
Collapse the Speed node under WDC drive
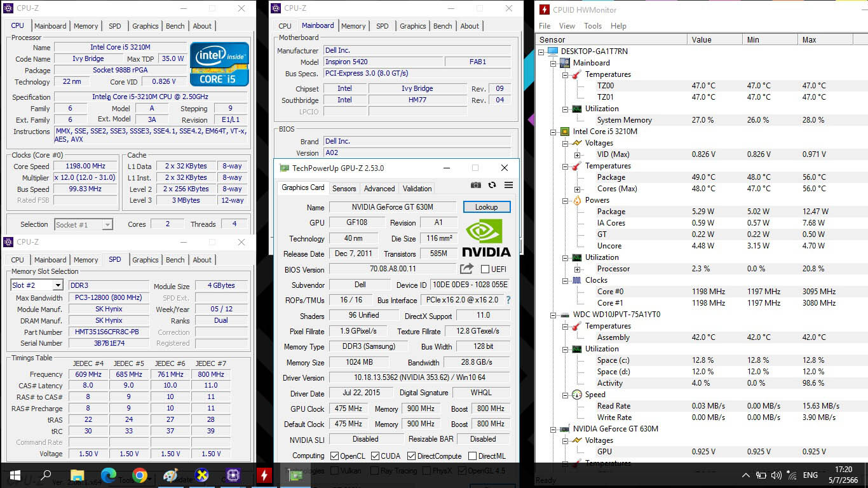coord(566,395)
